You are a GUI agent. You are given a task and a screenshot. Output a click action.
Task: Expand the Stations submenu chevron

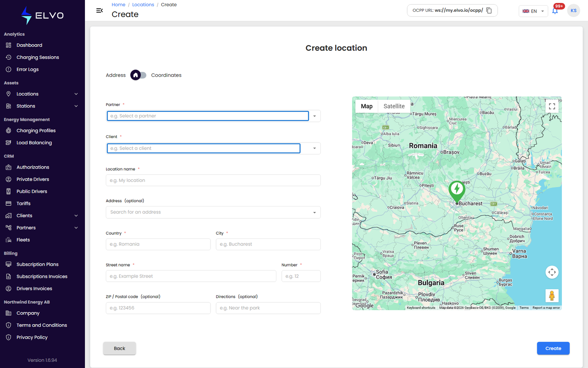click(76, 106)
